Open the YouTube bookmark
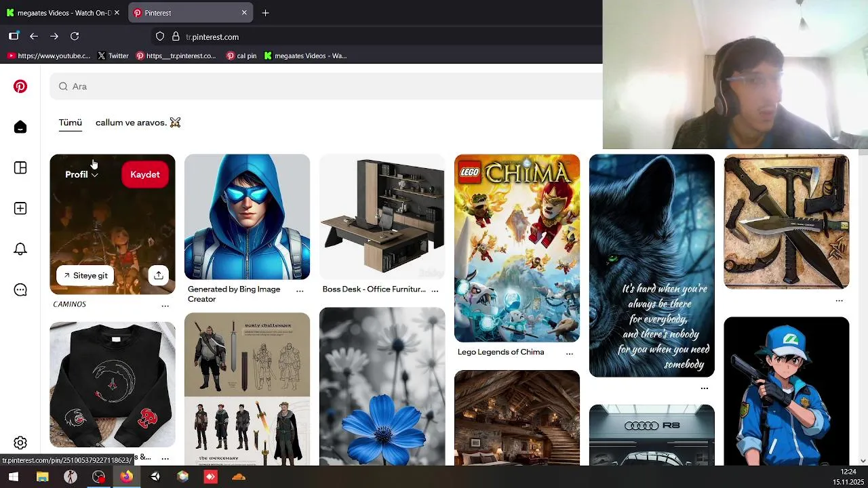Screen dimensions: 868x488 click(x=49, y=56)
